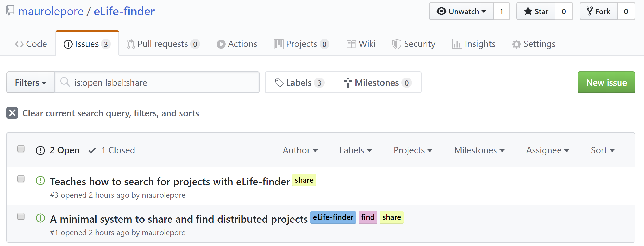This screenshot has width=644, height=246.
Task: Click the star icon in Star button
Action: (528, 11)
